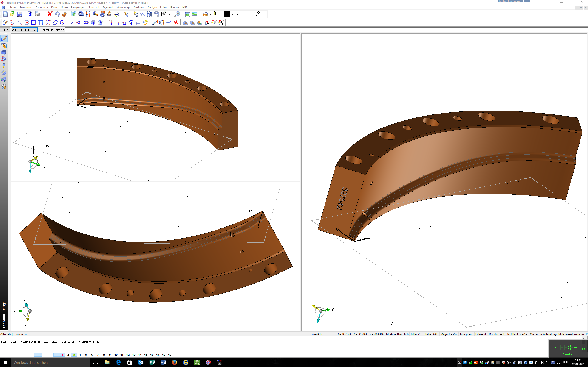Click the red X delete icon
Viewport: 588px width, 367px height.
pos(50,14)
